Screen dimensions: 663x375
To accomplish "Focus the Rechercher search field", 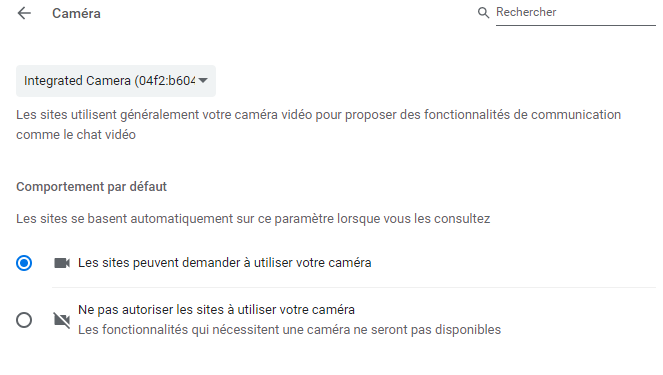I will pyautogui.click(x=575, y=12).
